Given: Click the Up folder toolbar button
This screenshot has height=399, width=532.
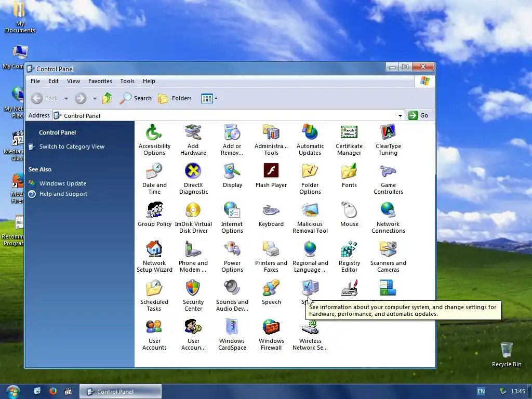Looking at the screenshot, I should [107, 98].
